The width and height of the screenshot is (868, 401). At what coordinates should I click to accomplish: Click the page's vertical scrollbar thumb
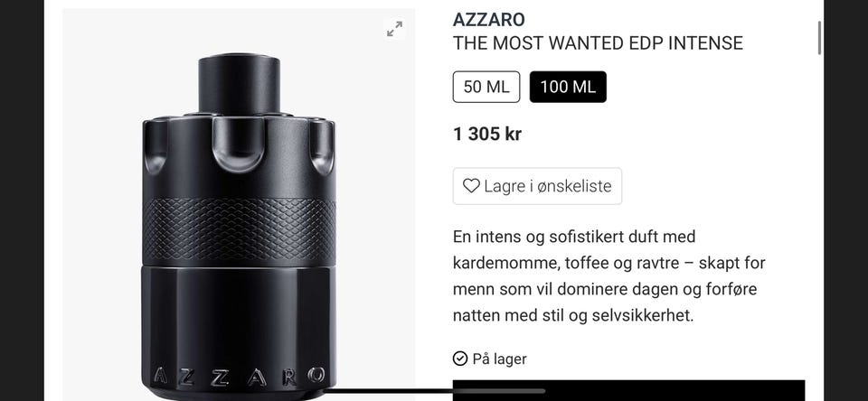click(819, 38)
